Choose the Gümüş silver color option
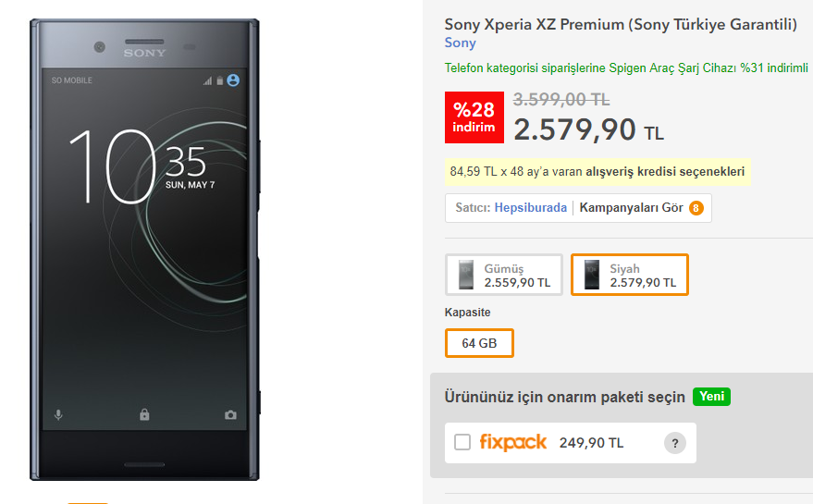Image resolution: width=813 pixels, height=504 pixels. click(504, 275)
